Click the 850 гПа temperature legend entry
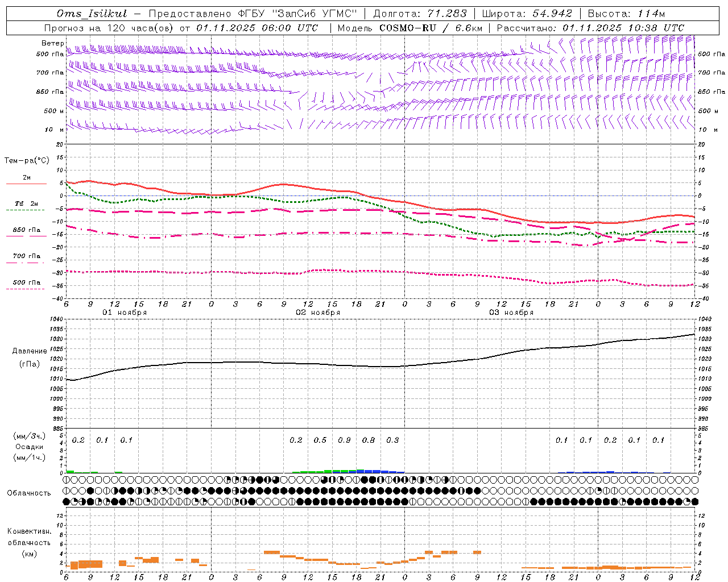The image size is (728, 582). (x=27, y=230)
